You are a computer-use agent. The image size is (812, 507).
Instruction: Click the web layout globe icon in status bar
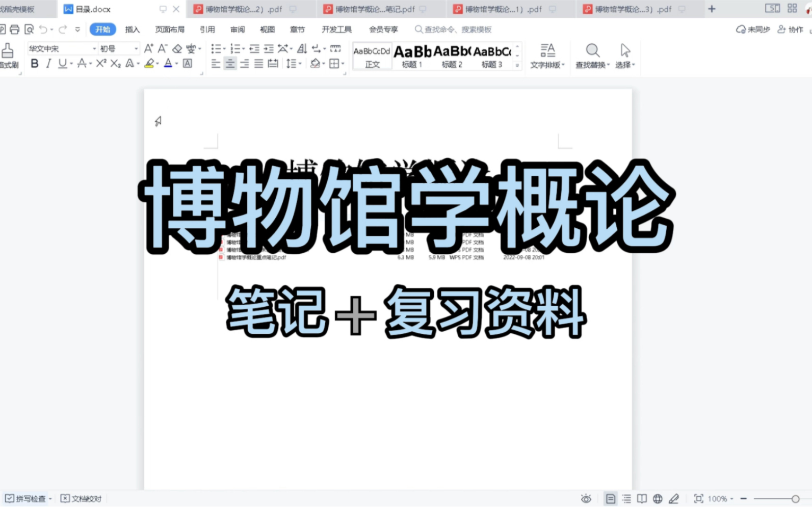658,499
